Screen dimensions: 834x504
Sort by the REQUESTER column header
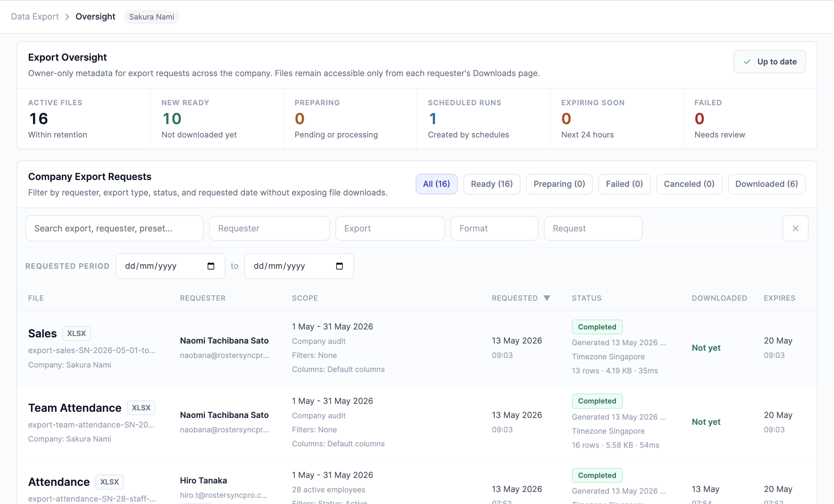(x=203, y=298)
